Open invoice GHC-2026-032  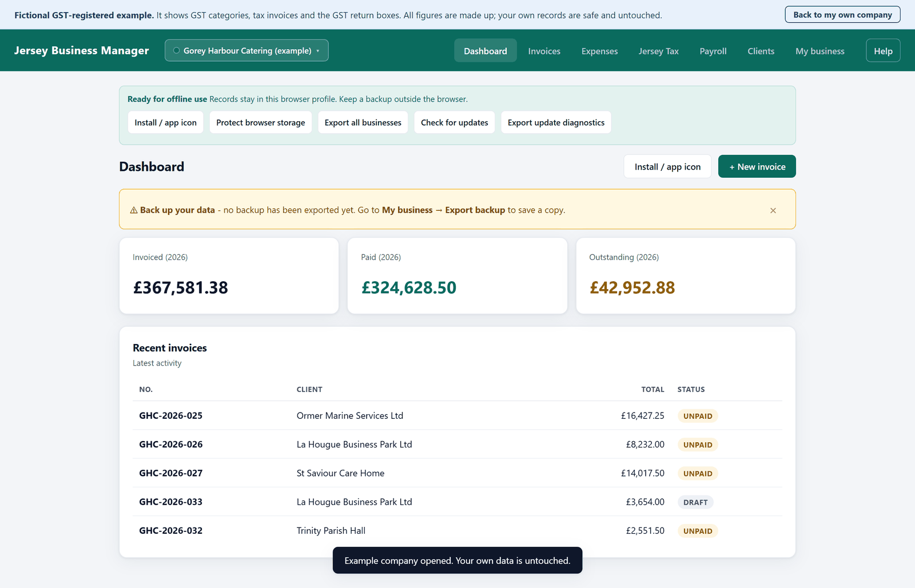point(170,530)
